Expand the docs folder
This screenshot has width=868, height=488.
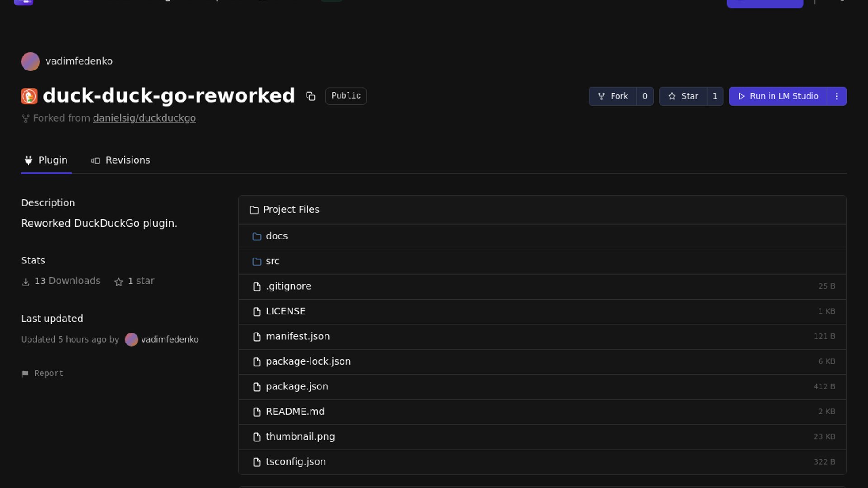point(277,236)
